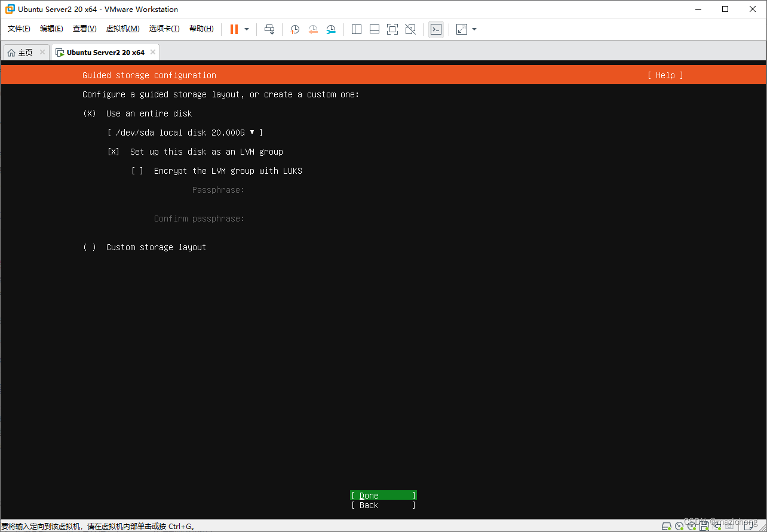
Task: Close the Ubuntu Server2 20 x64 tab
Action: pos(153,52)
